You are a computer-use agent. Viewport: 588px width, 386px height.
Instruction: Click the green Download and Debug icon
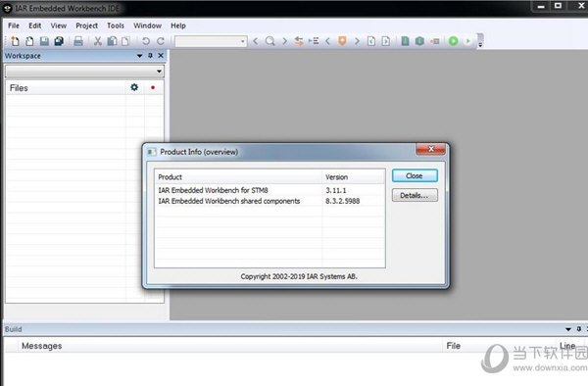(454, 41)
